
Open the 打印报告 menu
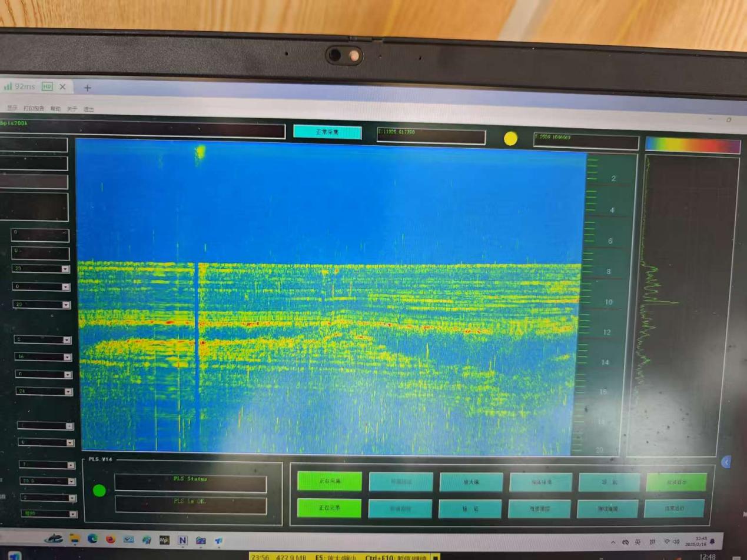[x=34, y=109]
